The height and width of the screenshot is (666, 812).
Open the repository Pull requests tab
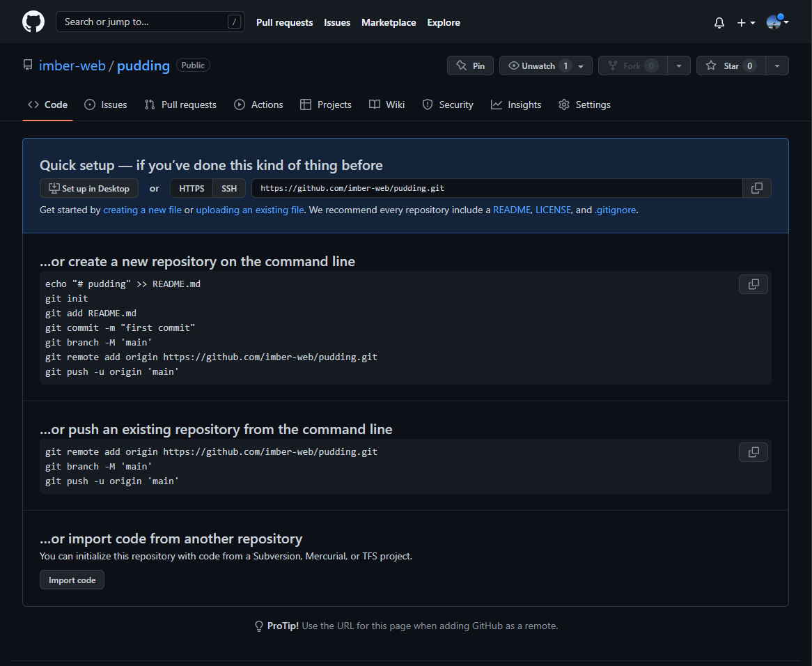coord(181,104)
